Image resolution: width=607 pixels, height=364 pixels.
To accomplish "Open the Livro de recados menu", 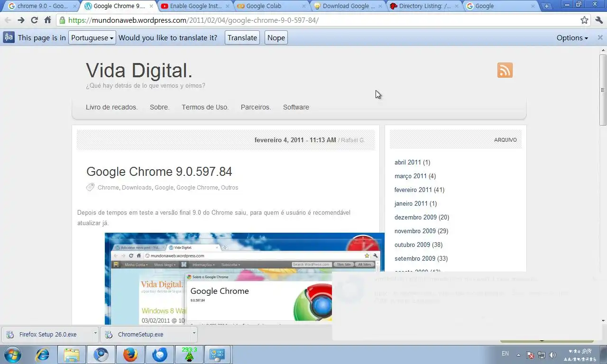I will 111,107.
